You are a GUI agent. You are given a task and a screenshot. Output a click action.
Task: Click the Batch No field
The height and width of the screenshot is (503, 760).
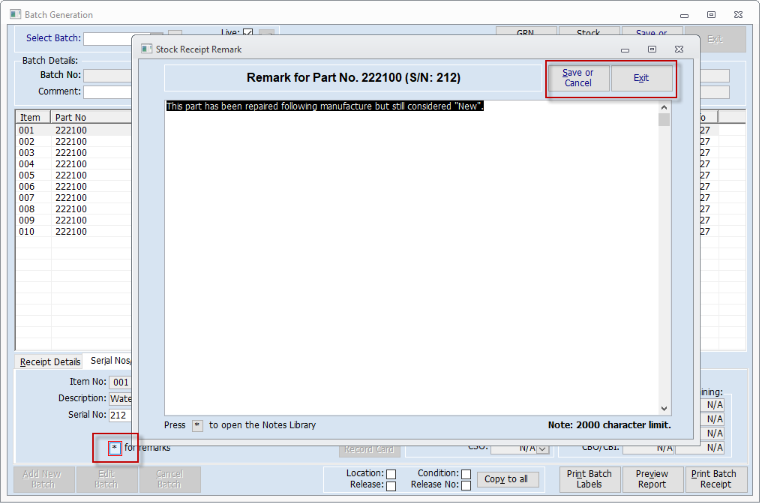point(108,76)
